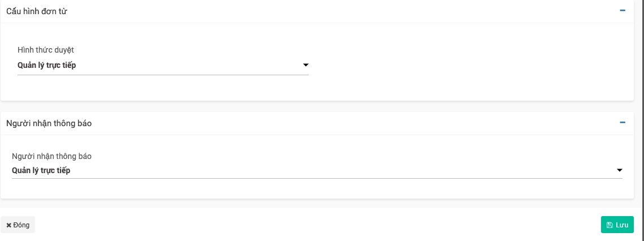The width and height of the screenshot is (644, 241).
Task: Click the x icon on Đóng
Action: (9, 225)
